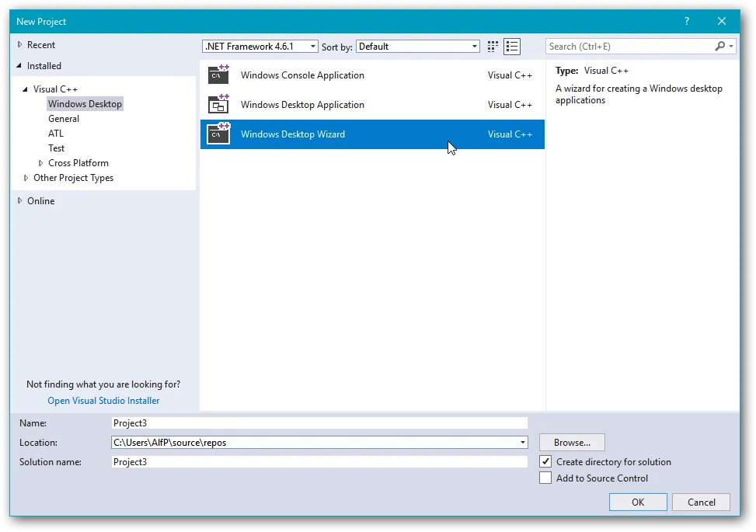Click the Browse... button
756x532 pixels.
tap(572, 443)
